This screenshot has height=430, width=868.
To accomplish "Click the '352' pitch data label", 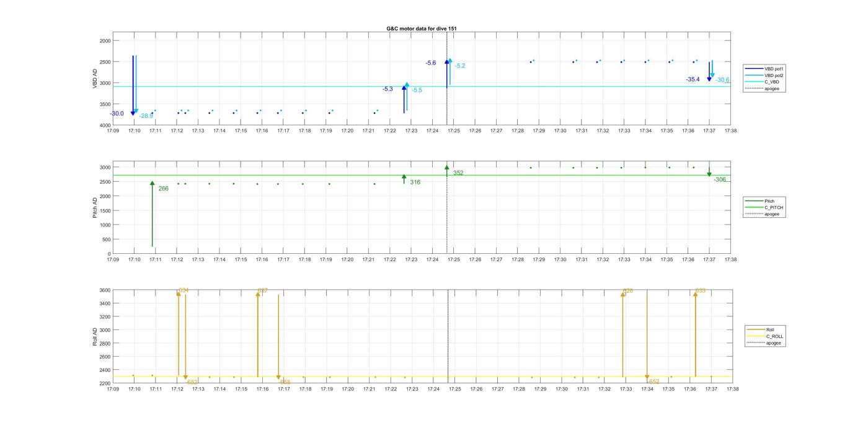I will [458, 173].
